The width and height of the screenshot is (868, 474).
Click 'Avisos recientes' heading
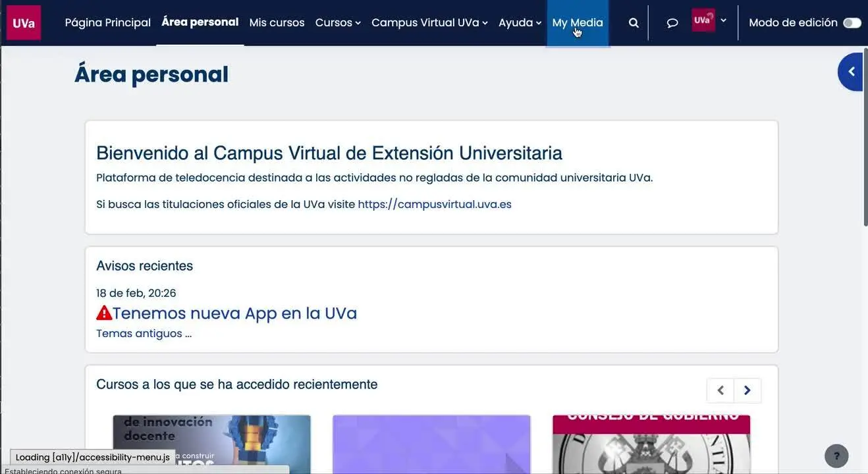pos(144,266)
